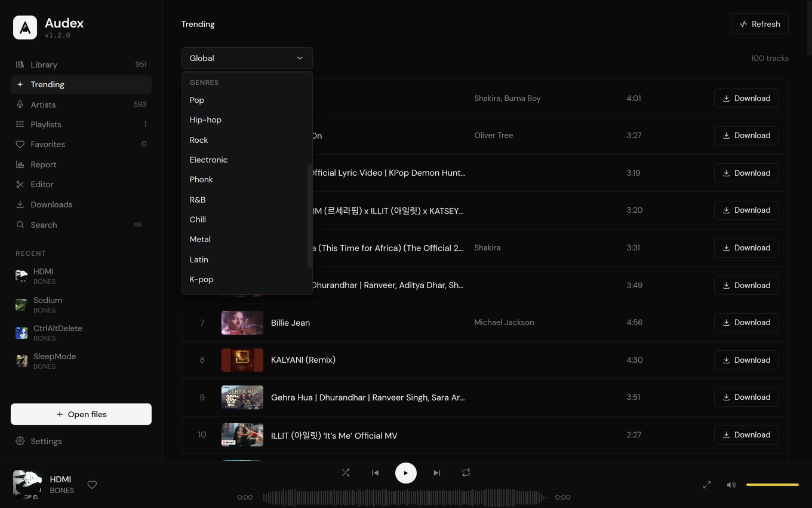
Task: Download Billie Jean
Action: click(746, 322)
